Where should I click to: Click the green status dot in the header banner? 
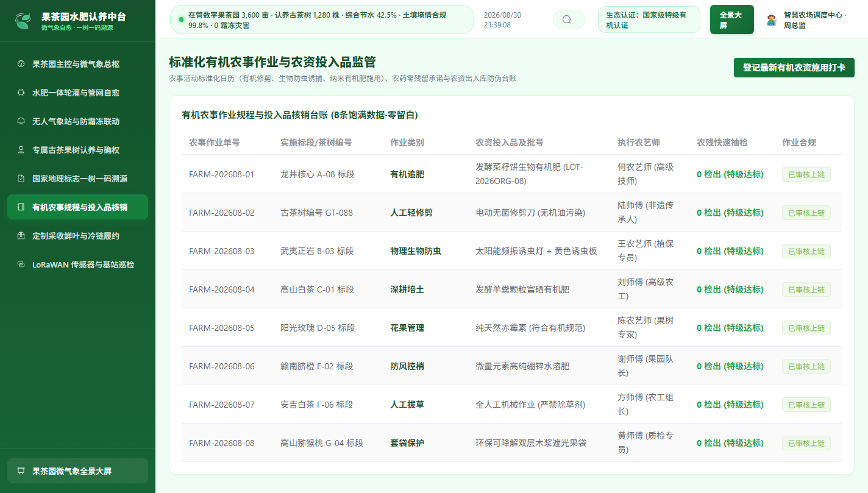pos(181,20)
